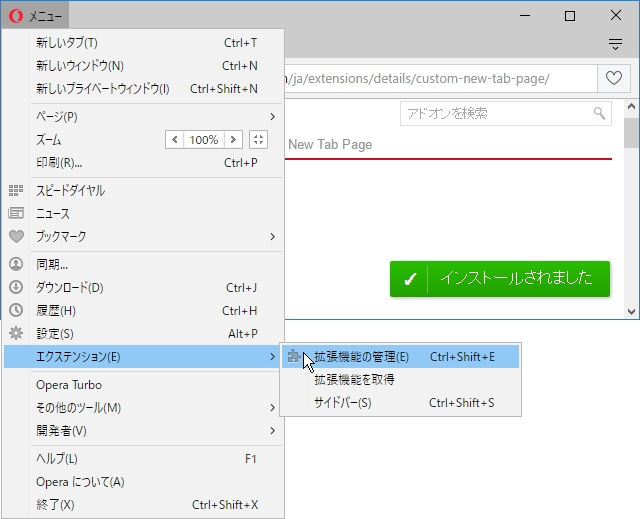Expand the 開発者(V) submenu
Image resolution: width=640 pixels, height=519 pixels.
click(143, 431)
